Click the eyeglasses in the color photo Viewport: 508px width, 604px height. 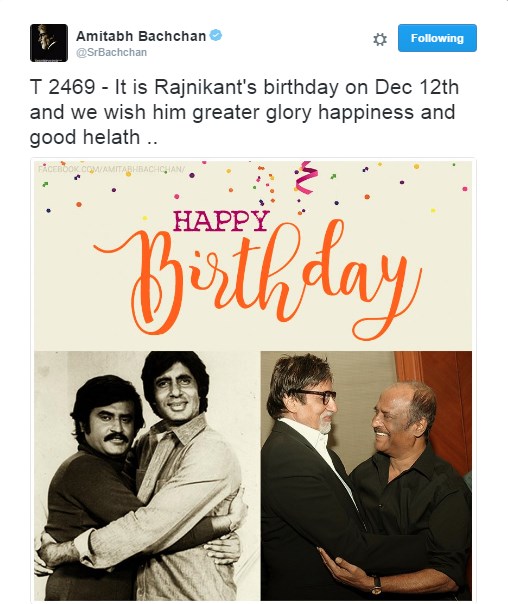[315, 396]
